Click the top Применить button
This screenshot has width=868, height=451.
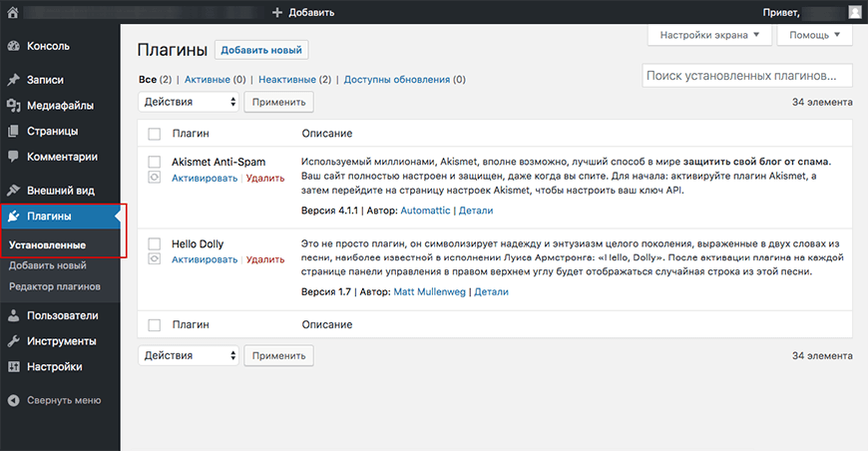click(279, 102)
